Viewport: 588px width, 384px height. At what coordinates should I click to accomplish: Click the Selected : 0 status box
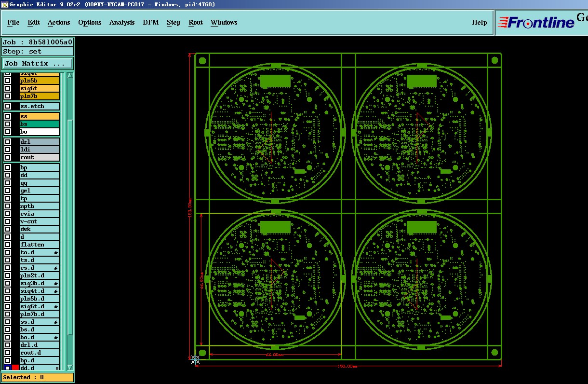[x=38, y=377]
